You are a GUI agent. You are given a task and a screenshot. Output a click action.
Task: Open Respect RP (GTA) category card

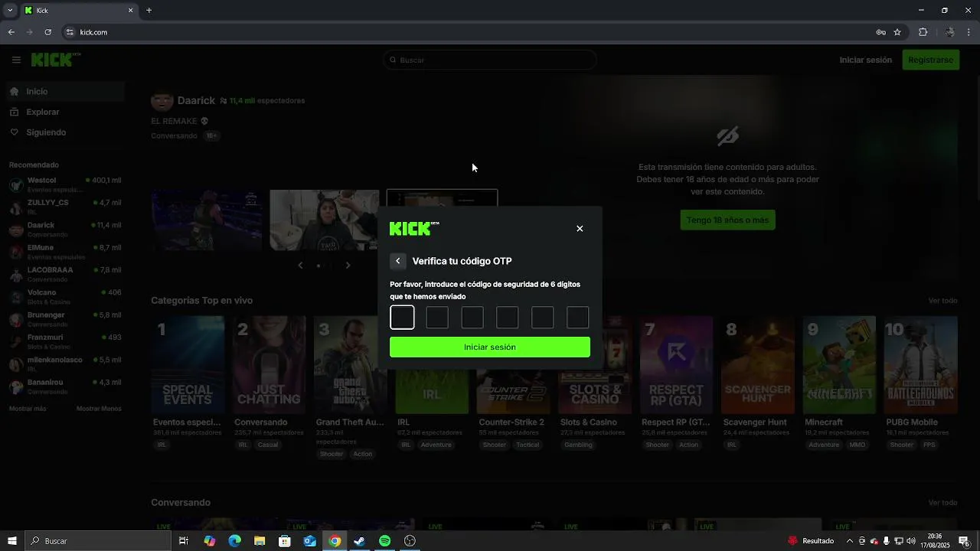tap(676, 365)
